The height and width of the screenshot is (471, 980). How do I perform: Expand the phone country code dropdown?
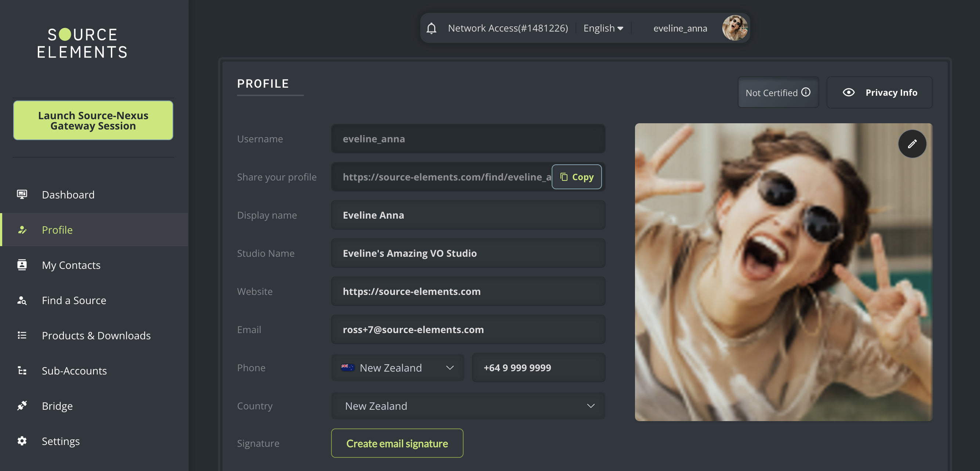pos(398,368)
